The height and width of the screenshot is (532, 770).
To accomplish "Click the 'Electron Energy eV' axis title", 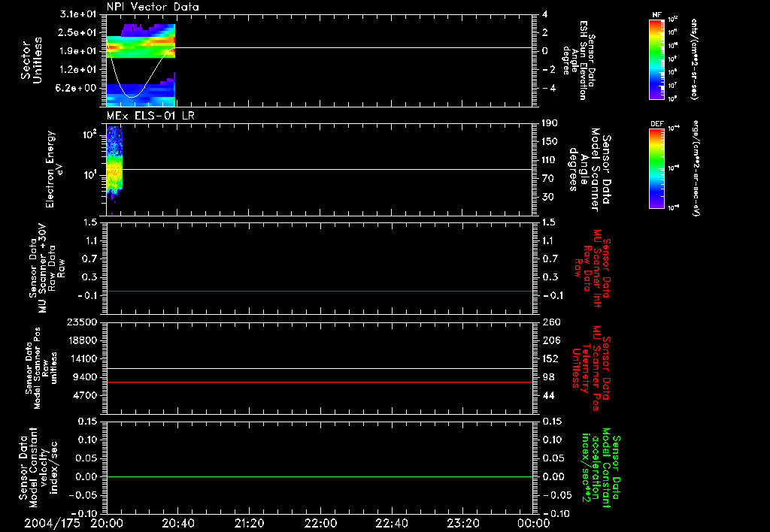I will point(54,169).
